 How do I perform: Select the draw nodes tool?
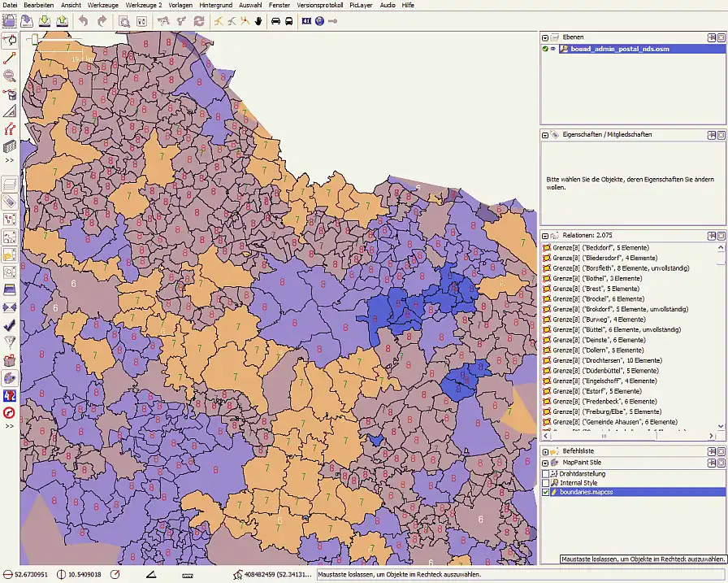[10, 58]
